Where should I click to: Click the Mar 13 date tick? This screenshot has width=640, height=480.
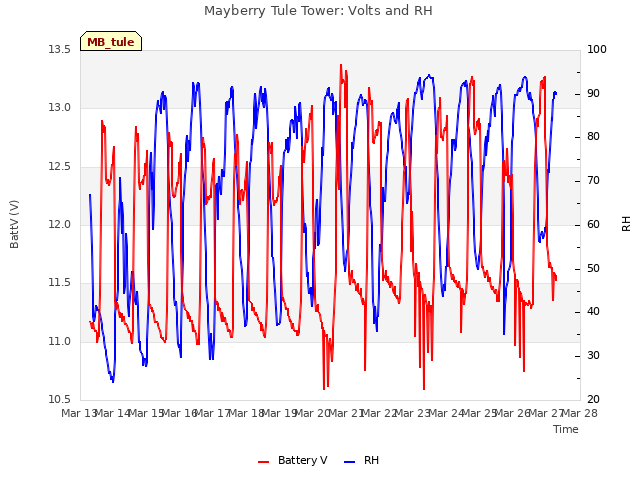79,413
